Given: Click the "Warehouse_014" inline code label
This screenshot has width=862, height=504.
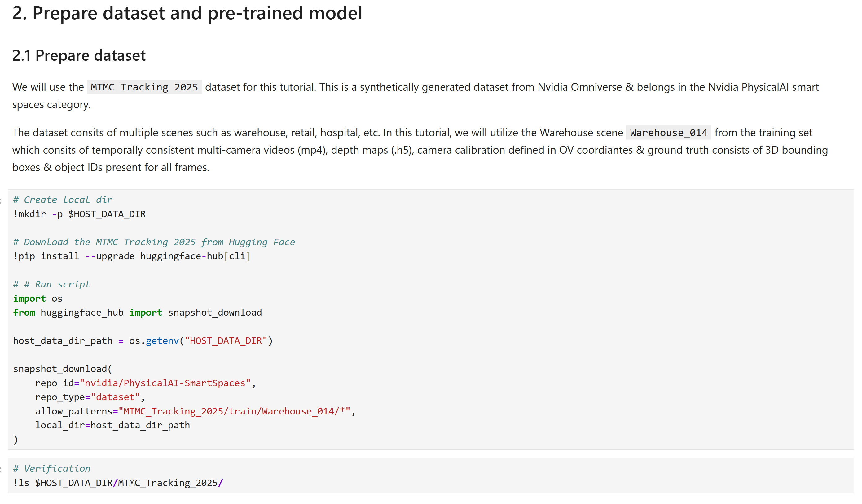Looking at the screenshot, I should pos(668,133).
